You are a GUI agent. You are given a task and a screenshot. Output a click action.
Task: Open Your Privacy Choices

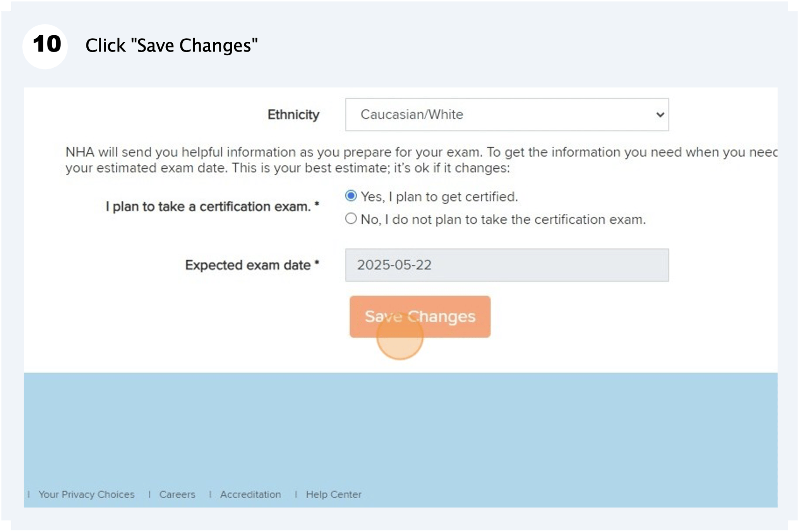tap(86, 494)
